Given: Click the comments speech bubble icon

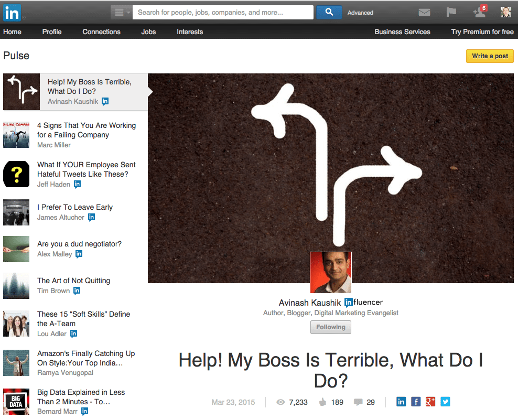Looking at the screenshot, I should (358, 402).
